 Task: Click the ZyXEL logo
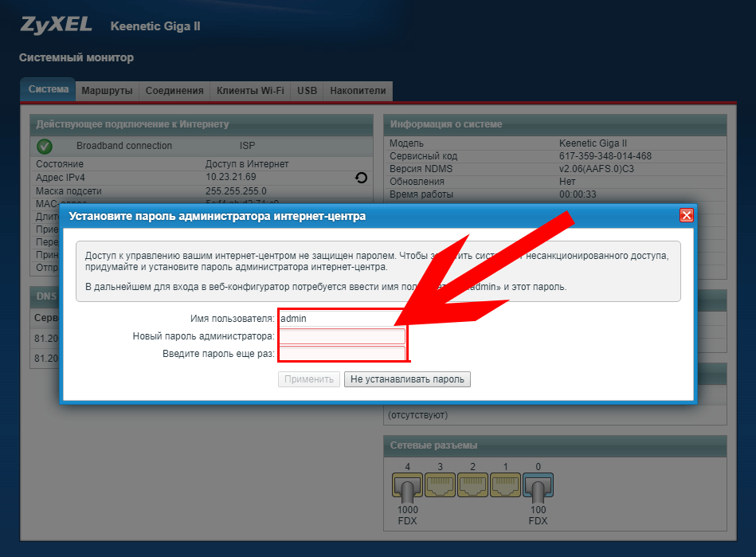coord(56,25)
